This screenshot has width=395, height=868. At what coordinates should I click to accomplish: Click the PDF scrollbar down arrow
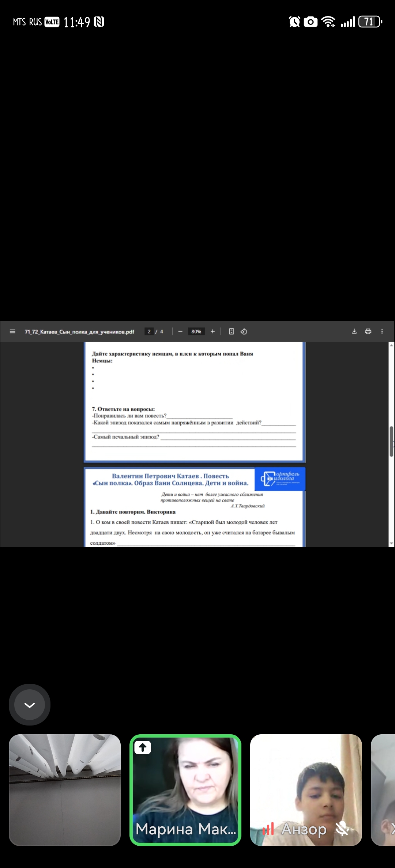coord(391,543)
